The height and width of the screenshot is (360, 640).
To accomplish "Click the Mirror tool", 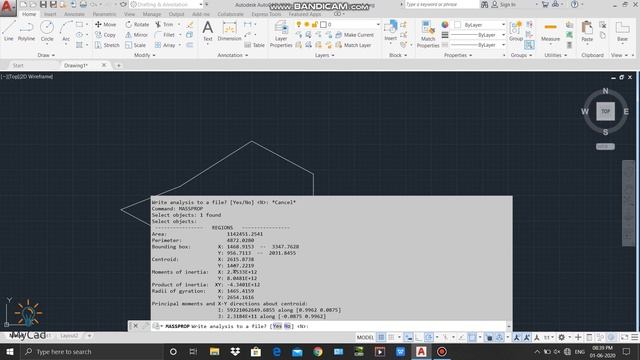I will point(136,35).
